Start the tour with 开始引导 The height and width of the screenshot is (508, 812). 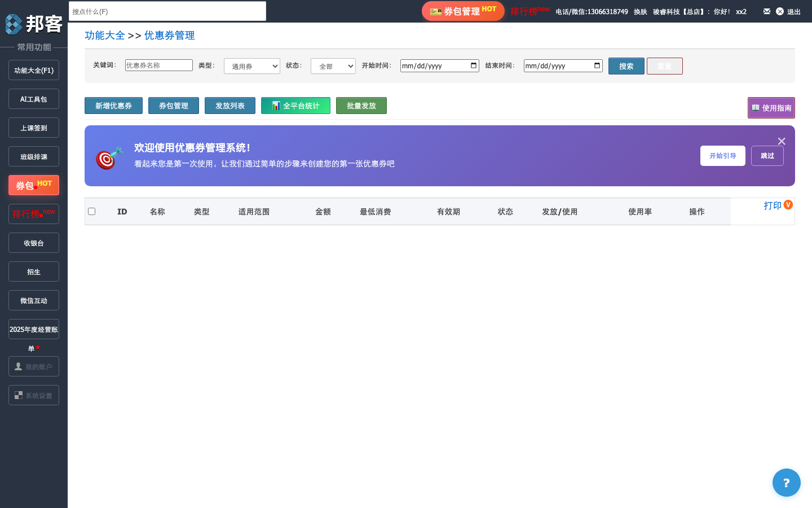click(x=722, y=156)
